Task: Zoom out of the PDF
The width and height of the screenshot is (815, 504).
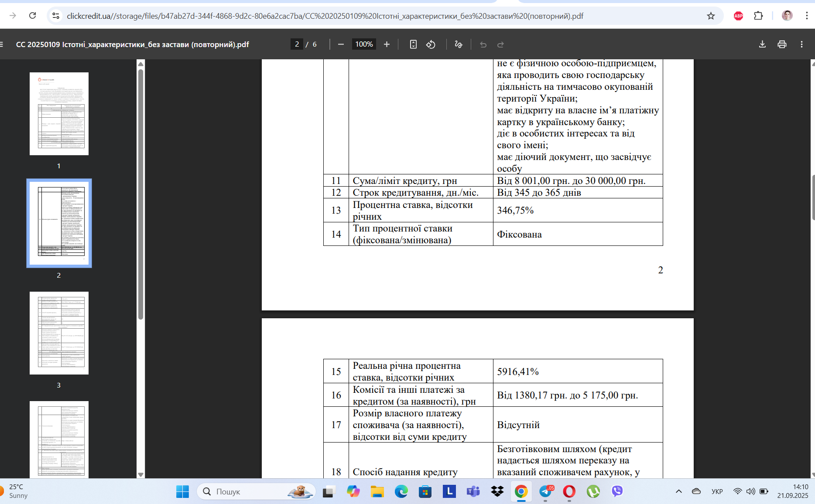Action: coord(341,44)
